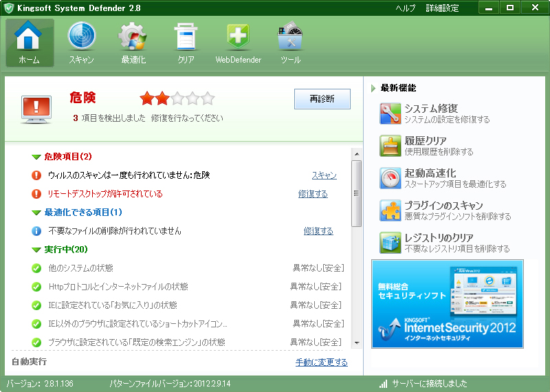Open the ツール tools tab
Image resolution: width=550 pixels, height=392 pixels.
point(290,43)
